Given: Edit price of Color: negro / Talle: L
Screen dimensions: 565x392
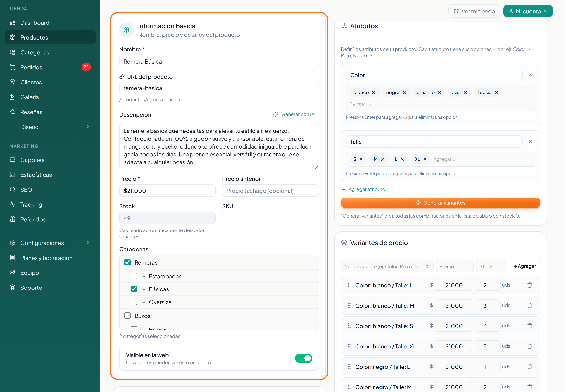Looking at the screenshot, I should pos(453,367).
